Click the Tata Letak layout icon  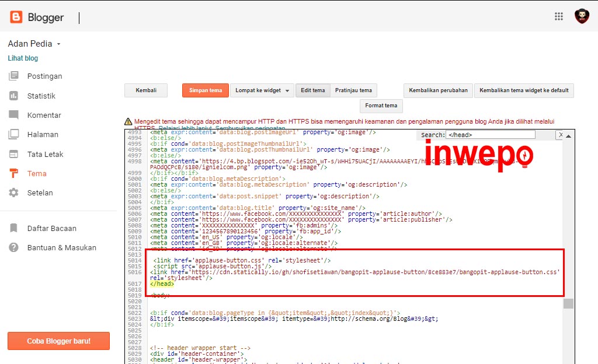[x=14, y=154]
